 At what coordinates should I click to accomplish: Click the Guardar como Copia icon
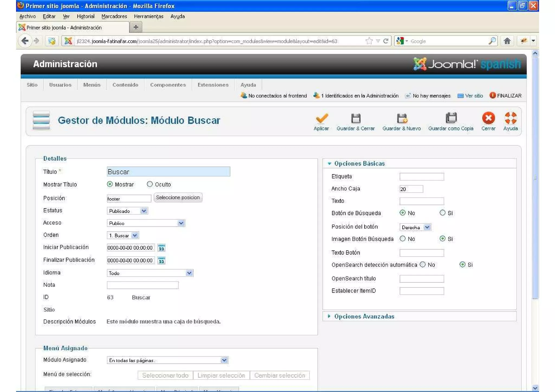pos(451,118)
